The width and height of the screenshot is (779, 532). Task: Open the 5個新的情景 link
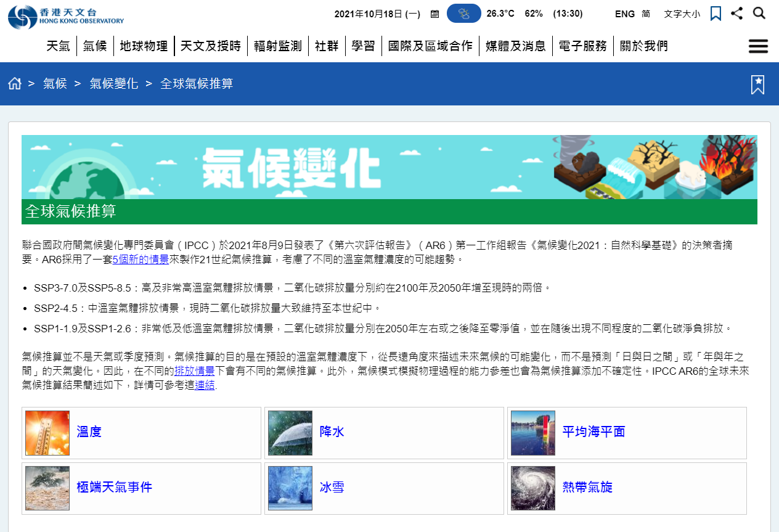click(141, 260)
